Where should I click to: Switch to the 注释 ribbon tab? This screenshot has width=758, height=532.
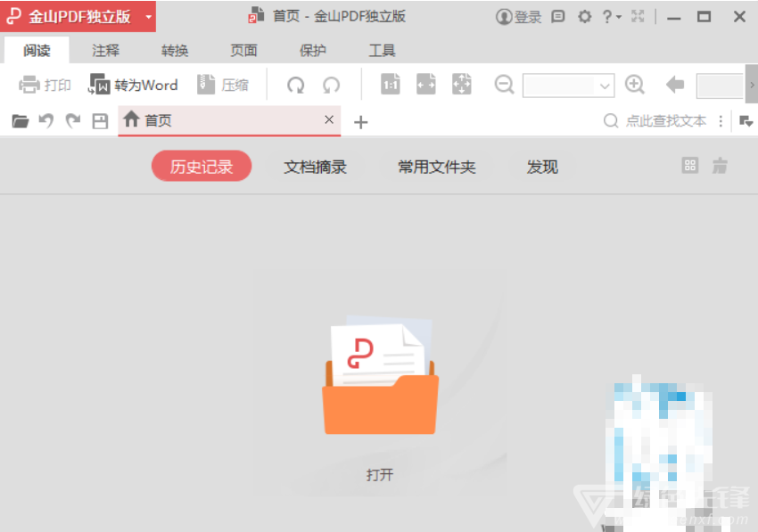[106, 51]
